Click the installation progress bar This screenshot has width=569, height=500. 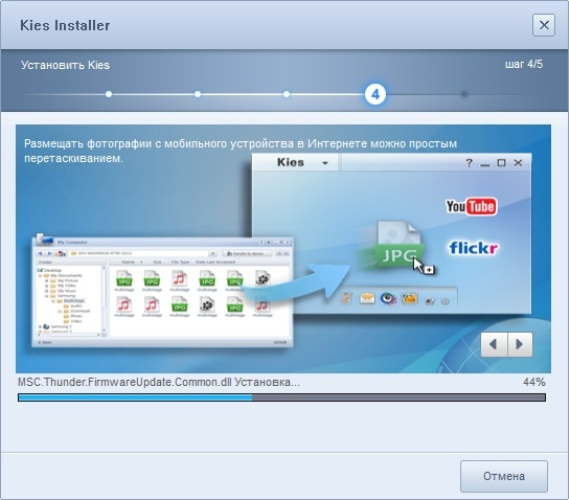(x=282, y=397)
